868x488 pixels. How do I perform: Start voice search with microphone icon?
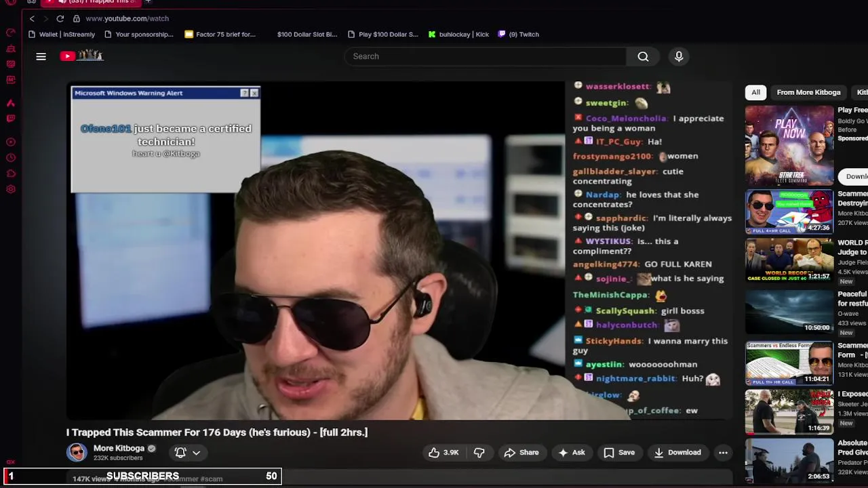679,56
